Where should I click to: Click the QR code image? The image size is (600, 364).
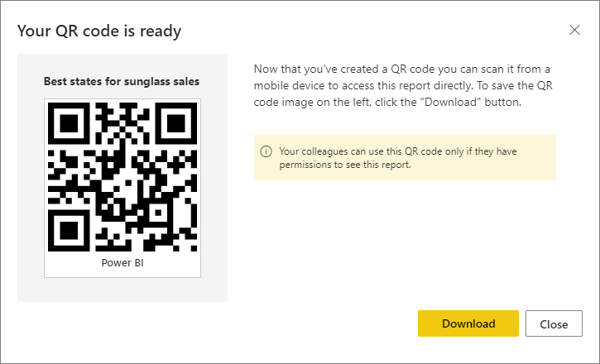122,177
